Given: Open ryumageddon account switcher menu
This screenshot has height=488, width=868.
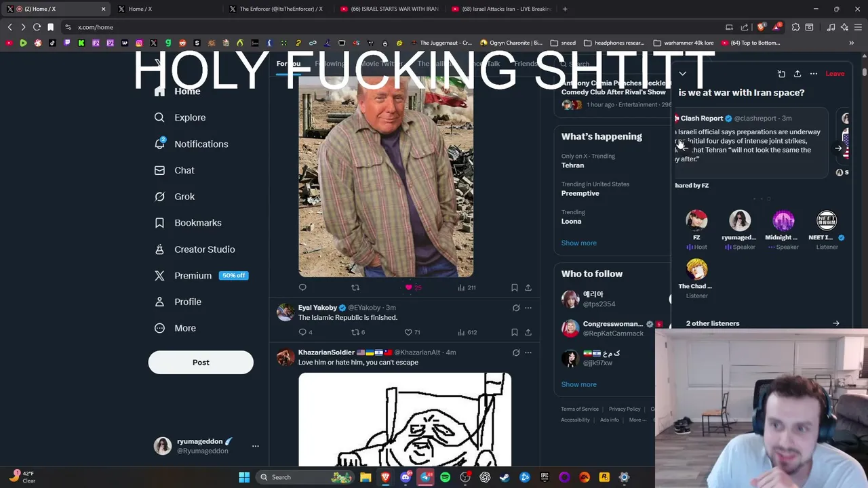Looking at the screenshot, I should click(x=255, y=446).
